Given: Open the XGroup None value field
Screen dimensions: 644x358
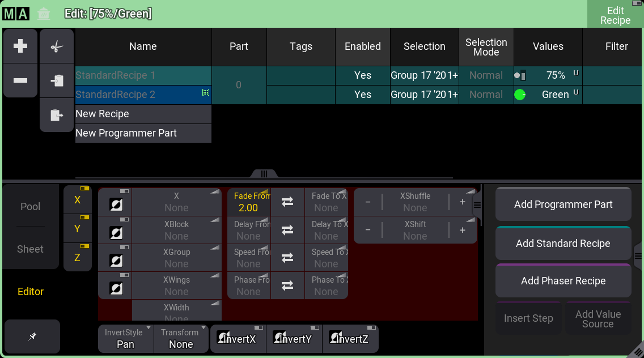Looking at the screenshot, I should 177,258.
